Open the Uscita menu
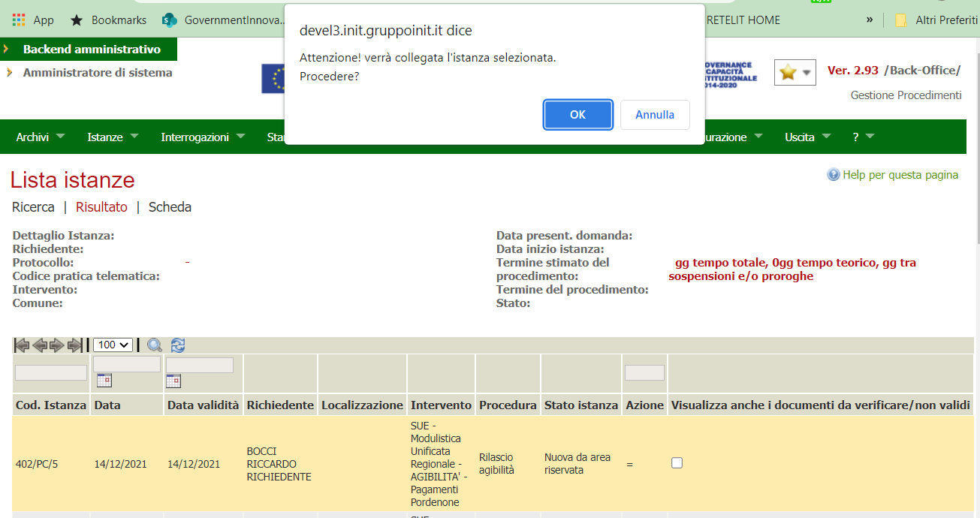 click(x=807, y=137)
